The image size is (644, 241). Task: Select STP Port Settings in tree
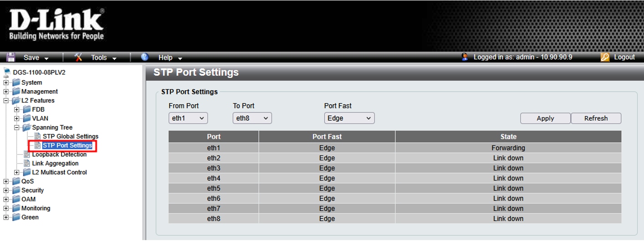pos(67,146)
